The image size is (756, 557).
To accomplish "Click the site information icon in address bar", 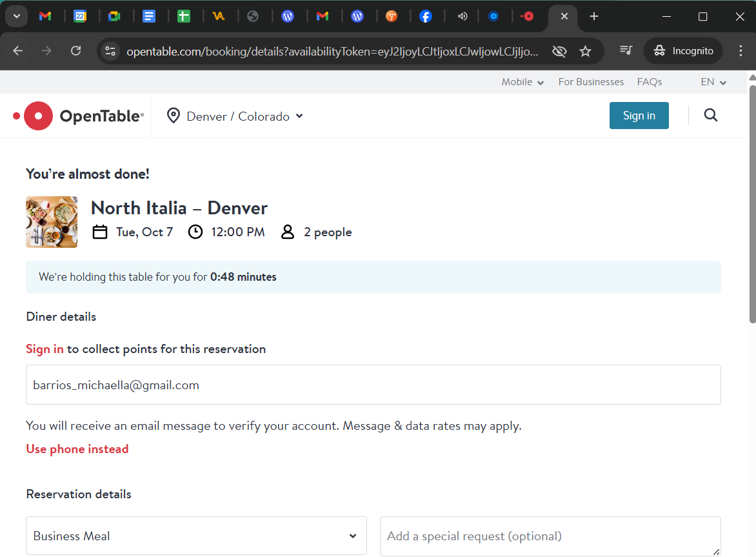I will pos(110,51).
